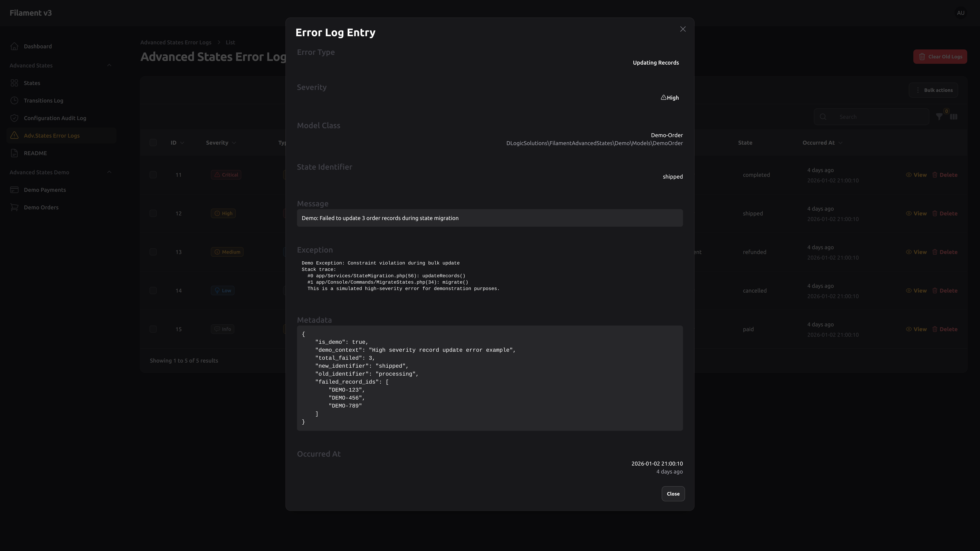Open README via the document icon
Screen dimensions: 980x551
tap(15, 153)
